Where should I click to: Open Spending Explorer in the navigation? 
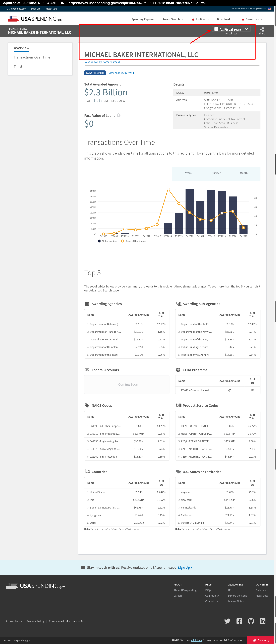[143, 19]
